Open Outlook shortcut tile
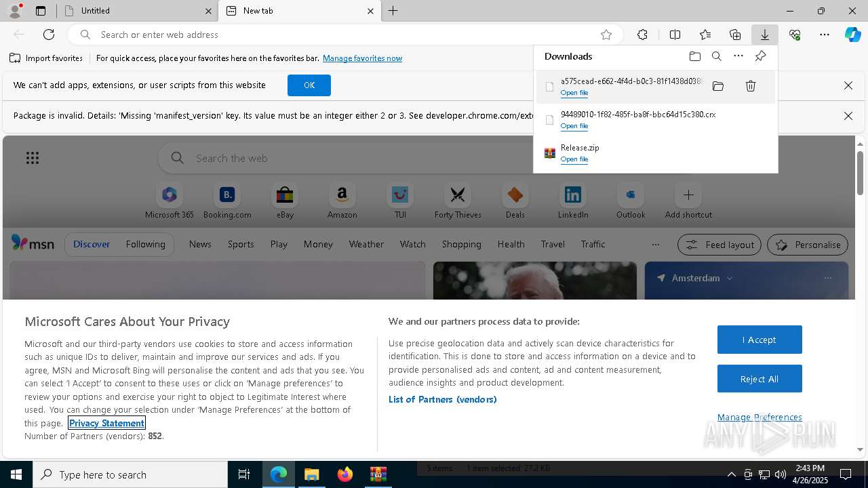The width and height of the screenshot is (868, 488). coord(631,201)
